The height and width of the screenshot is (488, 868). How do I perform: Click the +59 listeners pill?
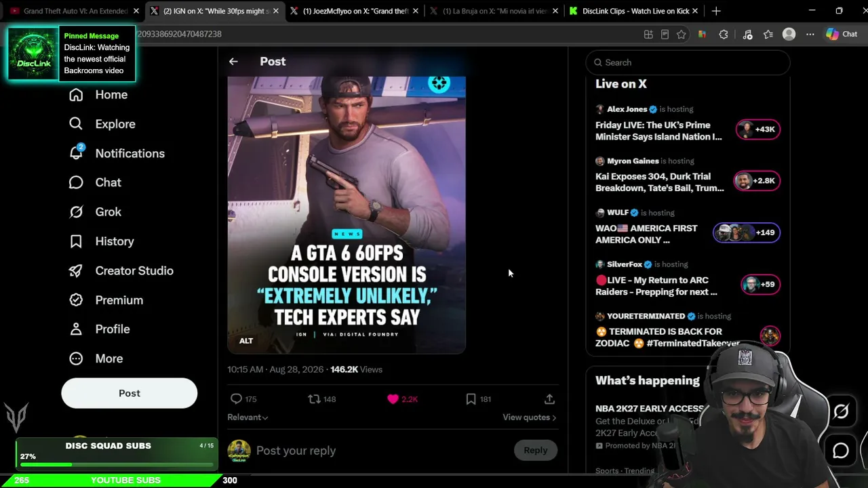click(760, 284)
